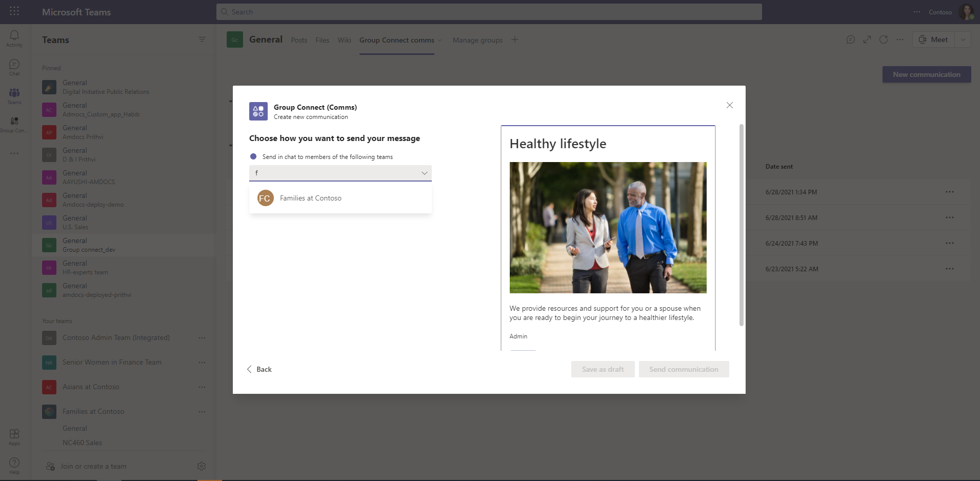Click the Search box

(x=489, y=12)
